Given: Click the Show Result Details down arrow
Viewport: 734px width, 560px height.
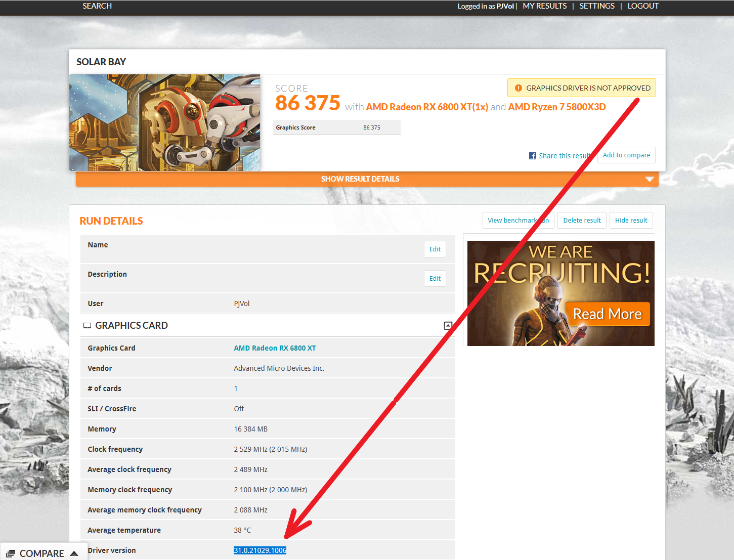Looking at the screenshot, I should (x=650, y=179).
